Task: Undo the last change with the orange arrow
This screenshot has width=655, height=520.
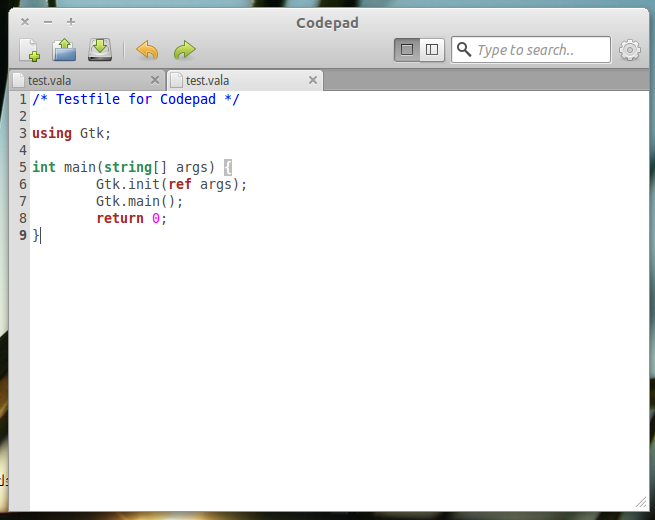Action: click(x=147, y=50)
